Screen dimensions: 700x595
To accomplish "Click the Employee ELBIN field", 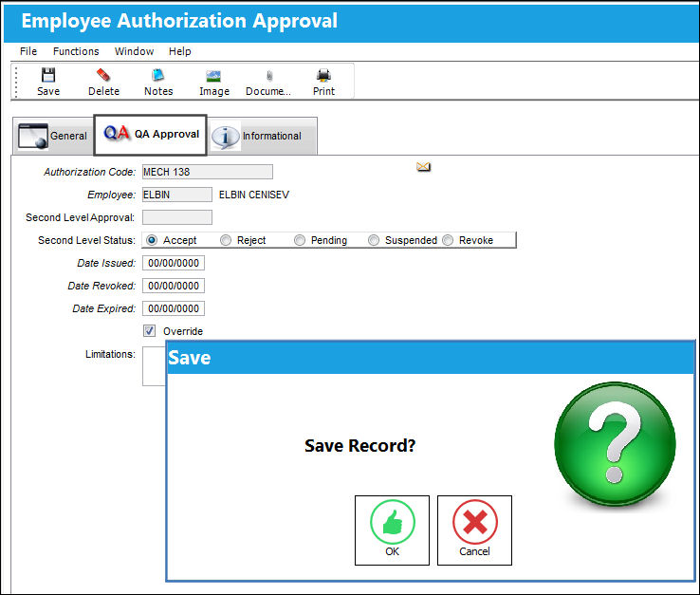I will (177, 195).
